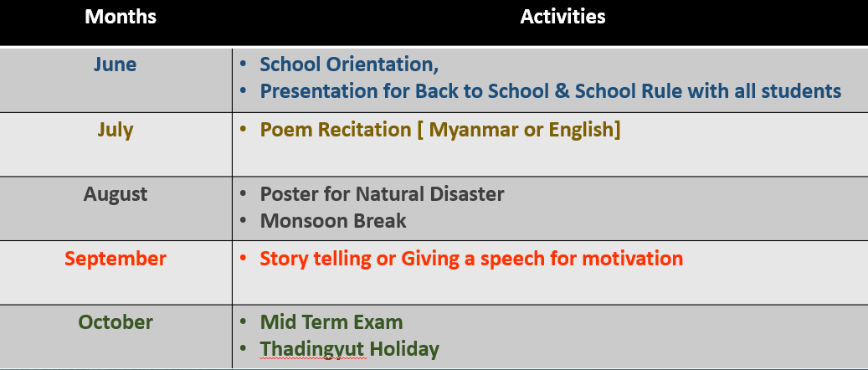
Task: Click the Mid Term Exam text
Action: [x=331, y=322]
